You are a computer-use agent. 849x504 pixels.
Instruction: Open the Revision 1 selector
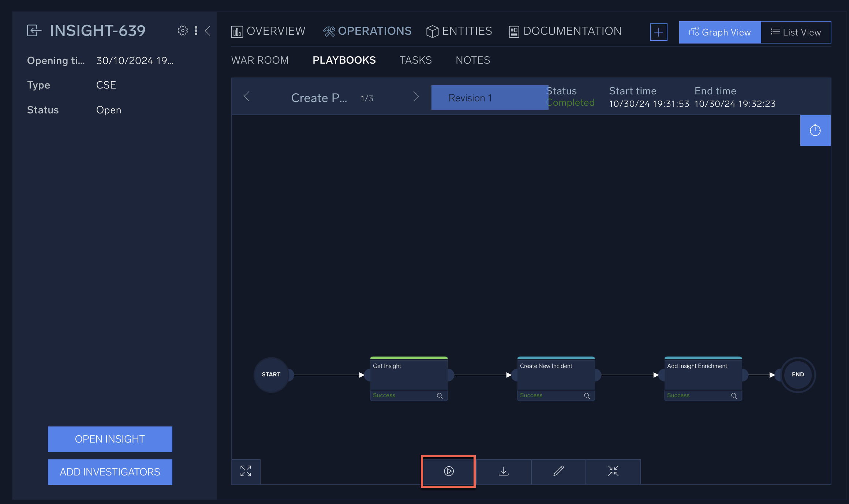click(x=490, y=97)
